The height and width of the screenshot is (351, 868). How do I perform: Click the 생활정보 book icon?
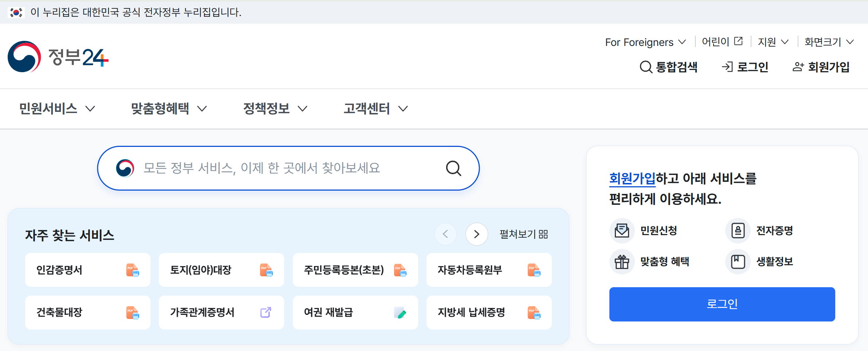click(x=738, y=262)
